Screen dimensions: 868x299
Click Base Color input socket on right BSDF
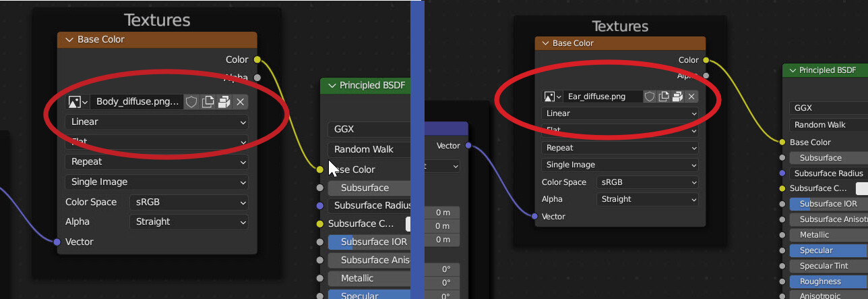point(782,142)
